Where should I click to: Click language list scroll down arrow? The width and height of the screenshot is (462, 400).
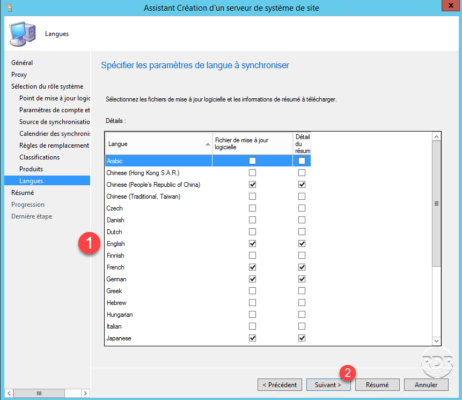tap(436, 341)
